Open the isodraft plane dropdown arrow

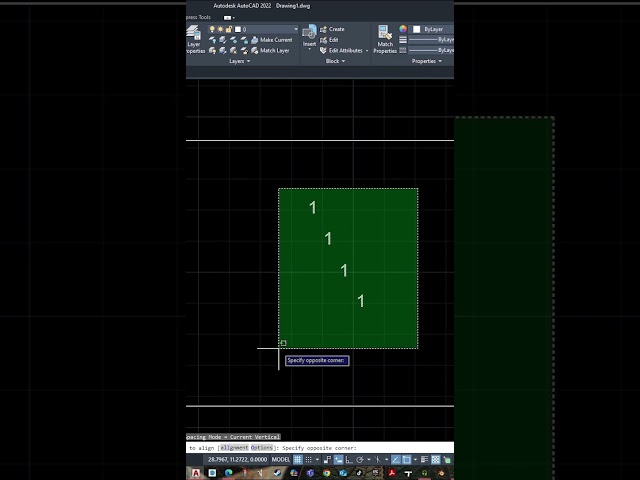coord(387,460)
